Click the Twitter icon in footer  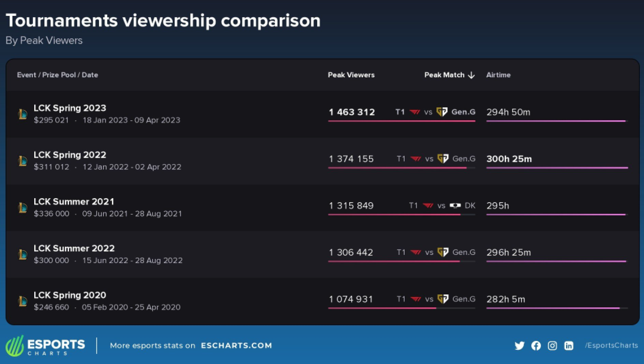pyautogui.click(x=519, y=346)
